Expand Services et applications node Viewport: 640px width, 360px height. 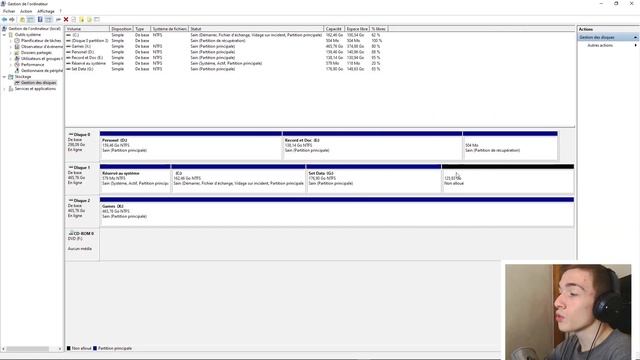[4, 89]
